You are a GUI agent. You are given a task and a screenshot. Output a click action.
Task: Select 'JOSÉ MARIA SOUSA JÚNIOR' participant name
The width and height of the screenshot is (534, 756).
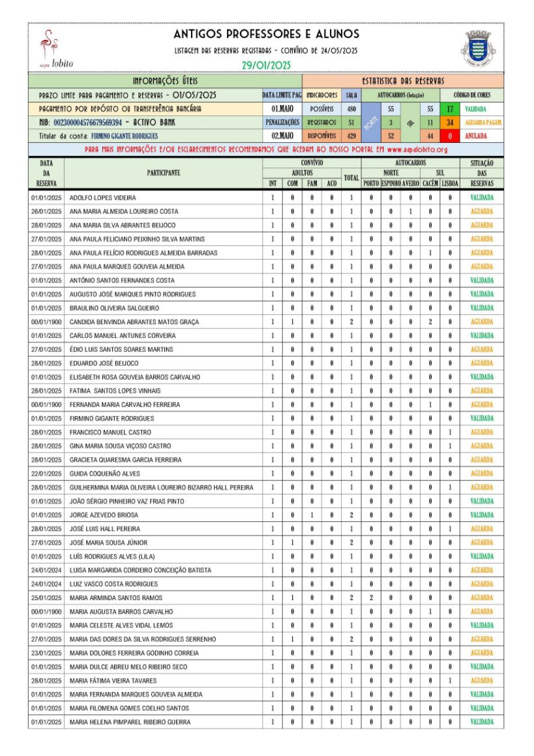(108, 543)
